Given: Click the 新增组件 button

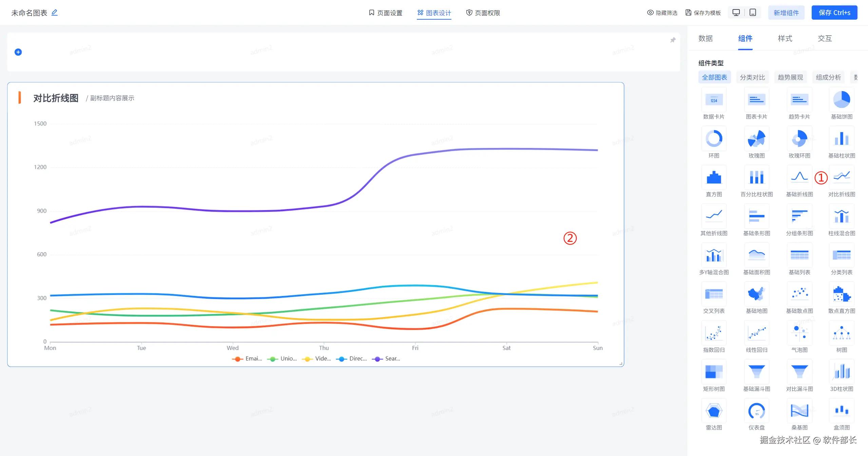Looking at the screenshot, I should (786, 13).
